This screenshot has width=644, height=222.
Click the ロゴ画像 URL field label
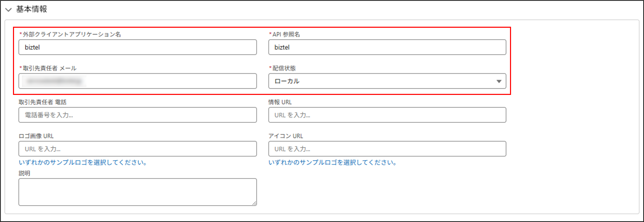pyautogui.click(x=36, y=136)
